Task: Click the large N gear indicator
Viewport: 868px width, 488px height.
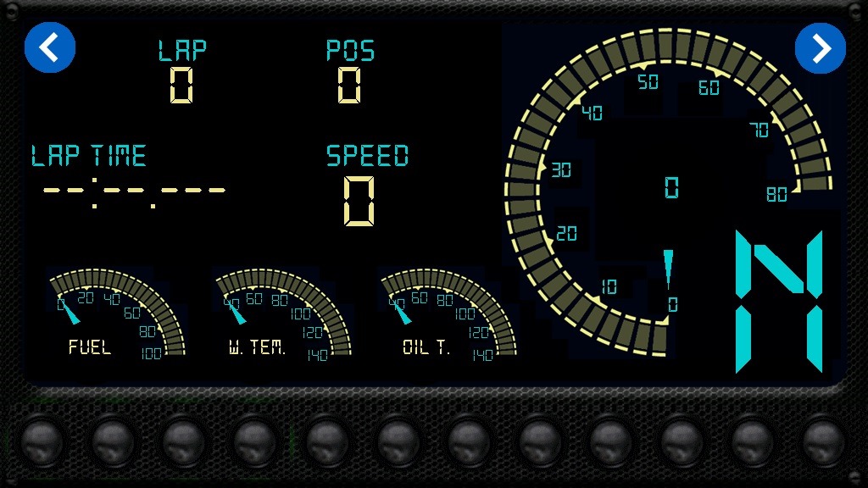Action: (778, 301)
